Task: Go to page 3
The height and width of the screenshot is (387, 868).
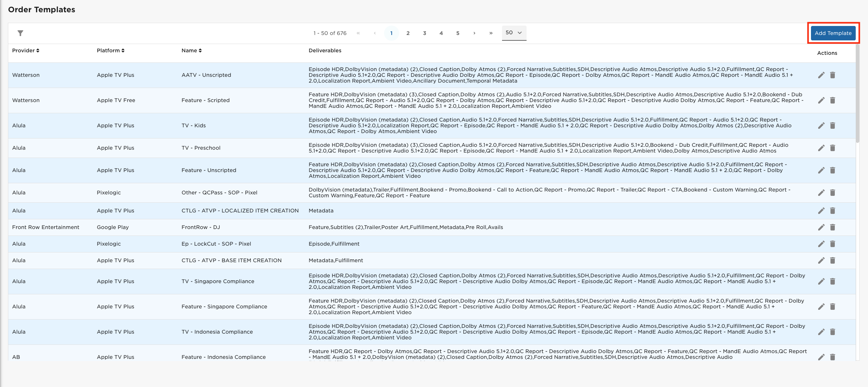Action: tap(424, 33)
